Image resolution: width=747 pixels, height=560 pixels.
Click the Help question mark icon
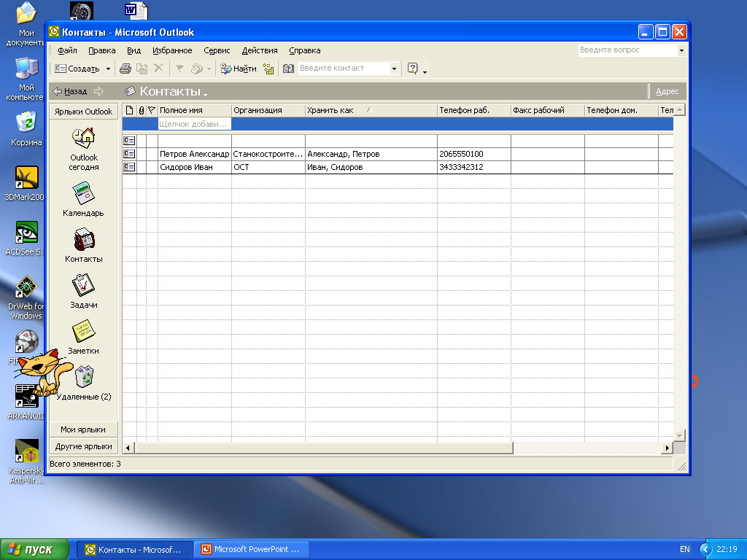(x=413, y=69)
